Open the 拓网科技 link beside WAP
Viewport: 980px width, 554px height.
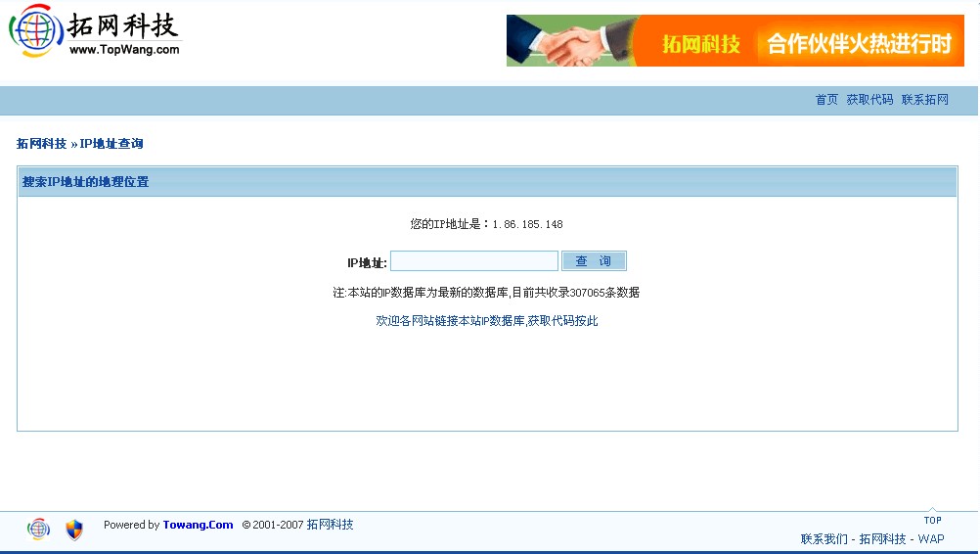point(882,539)
